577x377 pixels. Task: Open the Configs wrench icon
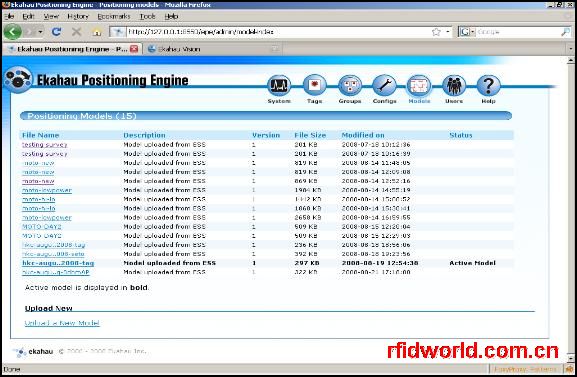point(384,85)
